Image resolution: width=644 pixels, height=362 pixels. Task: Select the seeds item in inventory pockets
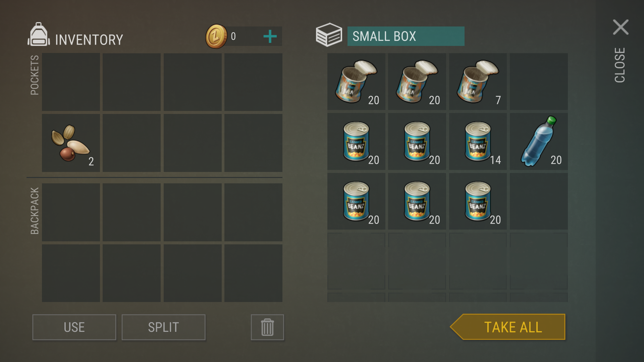(71, 143)
